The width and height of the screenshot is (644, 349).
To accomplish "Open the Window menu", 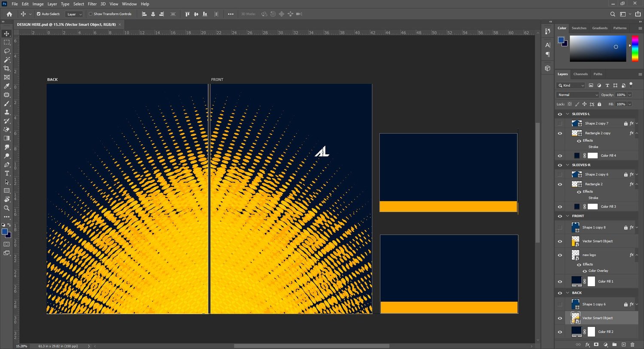I will [129, 4].
